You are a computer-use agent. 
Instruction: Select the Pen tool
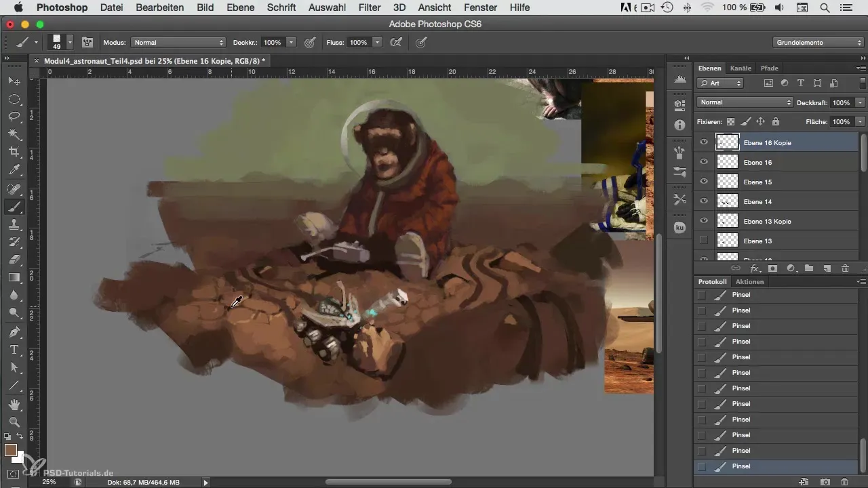[x=14, y=332]
